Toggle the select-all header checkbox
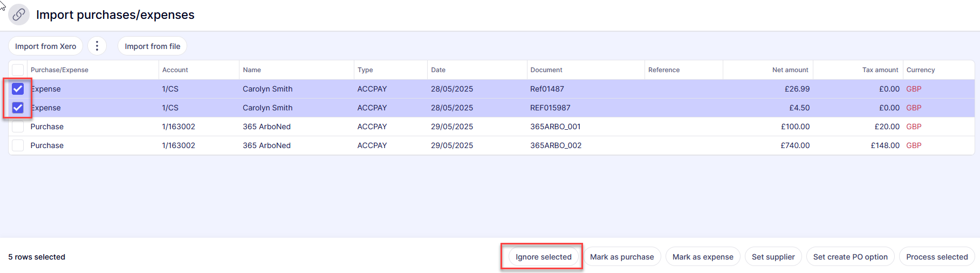 [x=18, y=70]
